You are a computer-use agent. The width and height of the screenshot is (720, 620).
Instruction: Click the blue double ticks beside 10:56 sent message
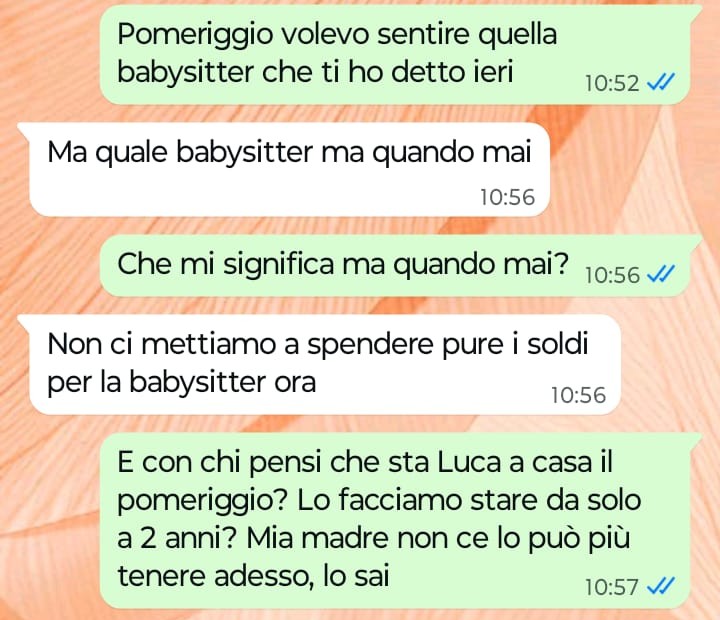point(660,275)
